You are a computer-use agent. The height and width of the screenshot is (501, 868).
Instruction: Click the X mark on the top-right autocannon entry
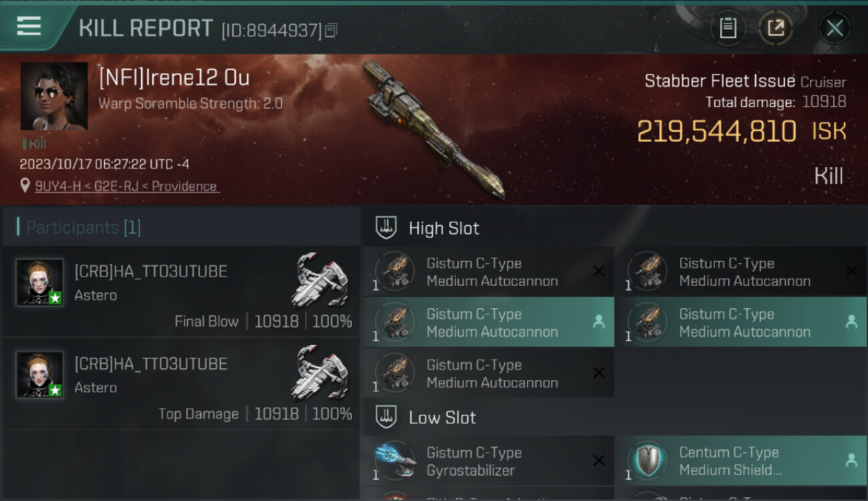click(x=851, y=271)
